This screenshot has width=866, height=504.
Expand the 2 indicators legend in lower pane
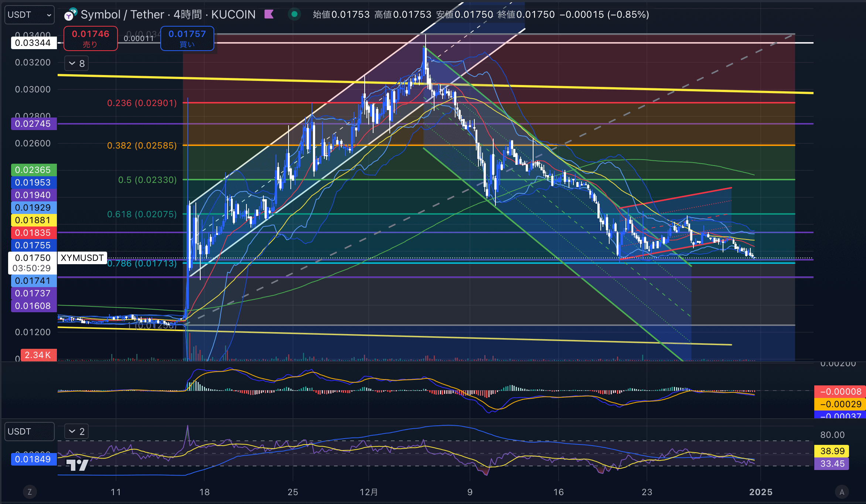tap(76, 431)
